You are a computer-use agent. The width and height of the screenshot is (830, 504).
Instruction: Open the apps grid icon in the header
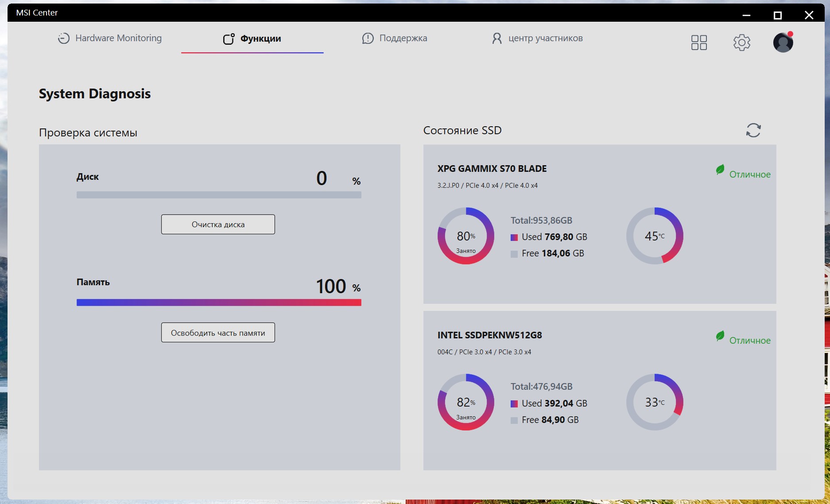point(699,43)
